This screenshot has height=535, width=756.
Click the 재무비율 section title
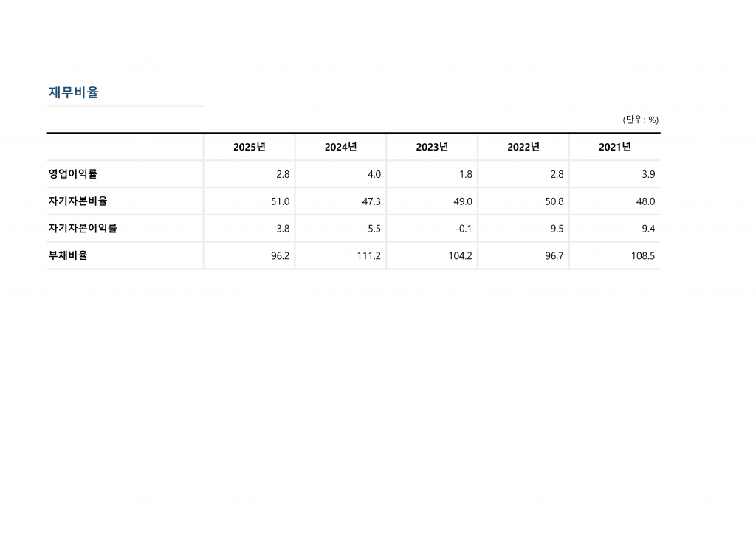click(73, 93)
